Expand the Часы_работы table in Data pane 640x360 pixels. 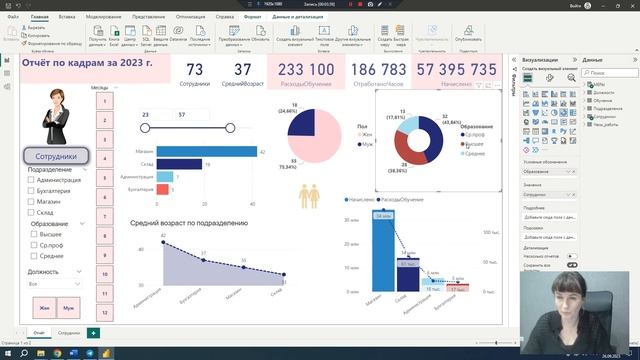click(x=584, y=124)
